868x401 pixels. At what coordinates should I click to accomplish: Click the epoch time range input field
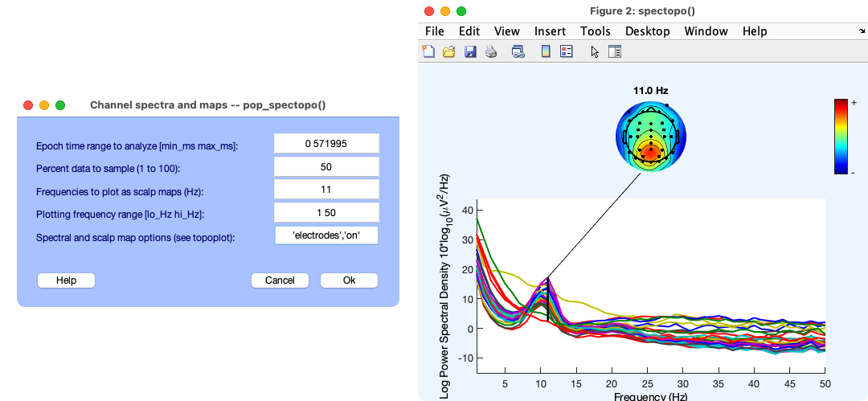click(x=326, y=144)
